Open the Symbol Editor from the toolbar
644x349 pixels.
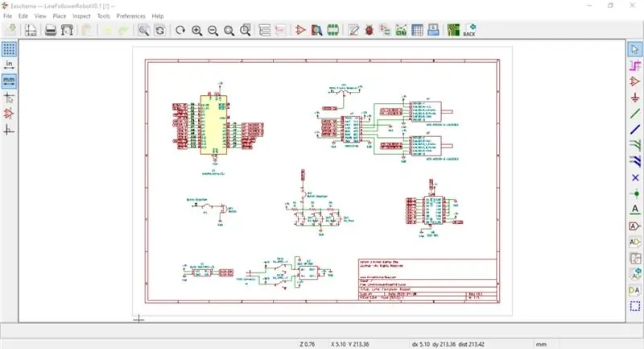coord(300,30)
